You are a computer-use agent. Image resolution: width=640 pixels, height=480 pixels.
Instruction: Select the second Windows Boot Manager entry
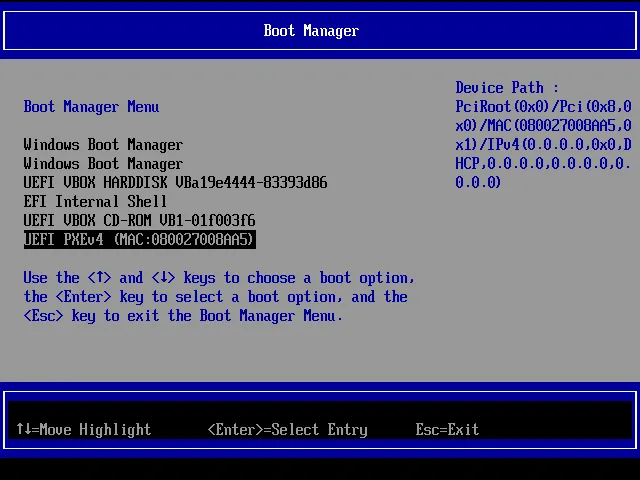tap(103, 164)
